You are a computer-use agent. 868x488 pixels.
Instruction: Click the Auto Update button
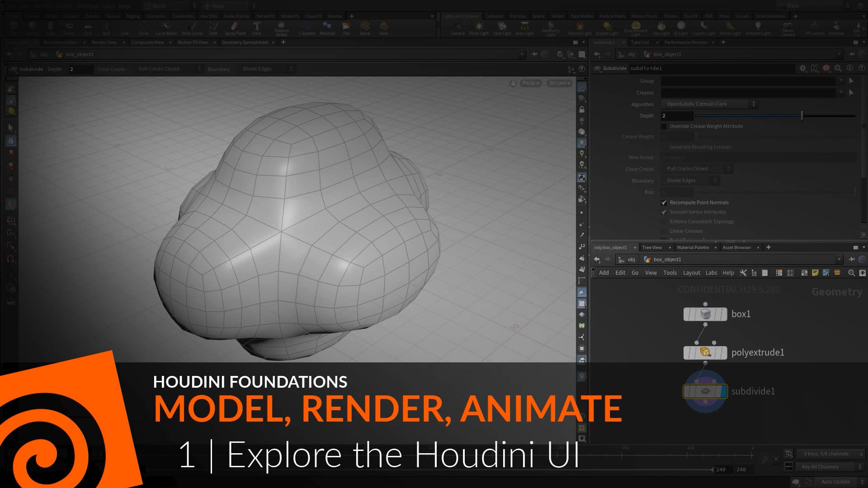click(x=836, y=482)
